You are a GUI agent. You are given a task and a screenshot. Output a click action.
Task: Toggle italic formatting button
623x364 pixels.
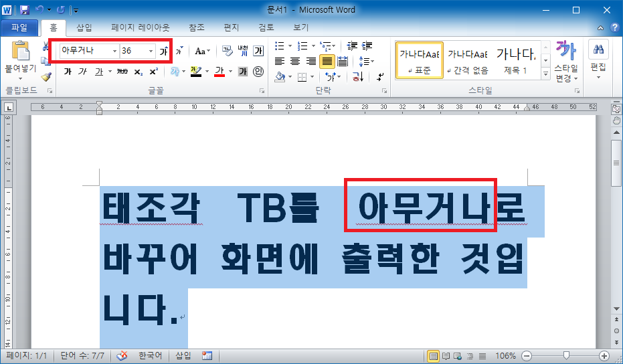(x=83, y=72)
